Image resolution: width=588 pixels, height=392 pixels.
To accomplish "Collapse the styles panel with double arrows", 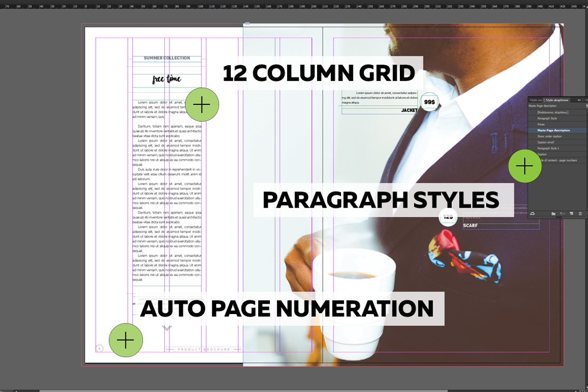I will click(579, 100).
